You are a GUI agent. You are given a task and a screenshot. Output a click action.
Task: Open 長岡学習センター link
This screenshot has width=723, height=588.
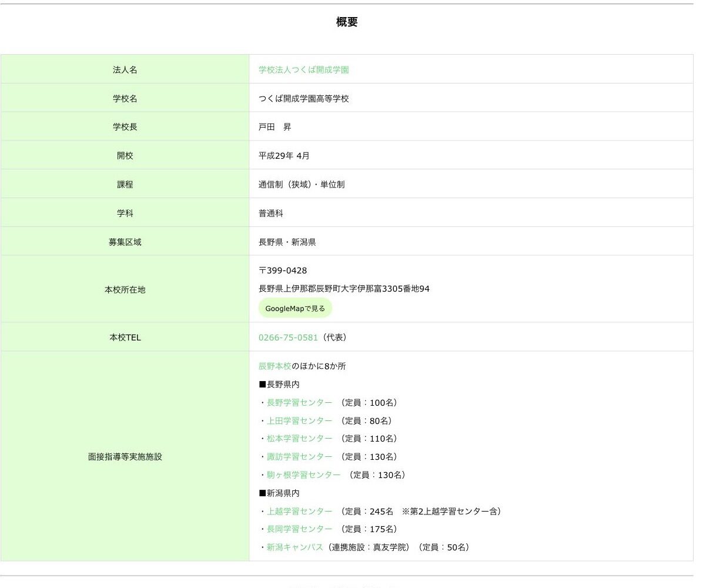coord(299,529)
